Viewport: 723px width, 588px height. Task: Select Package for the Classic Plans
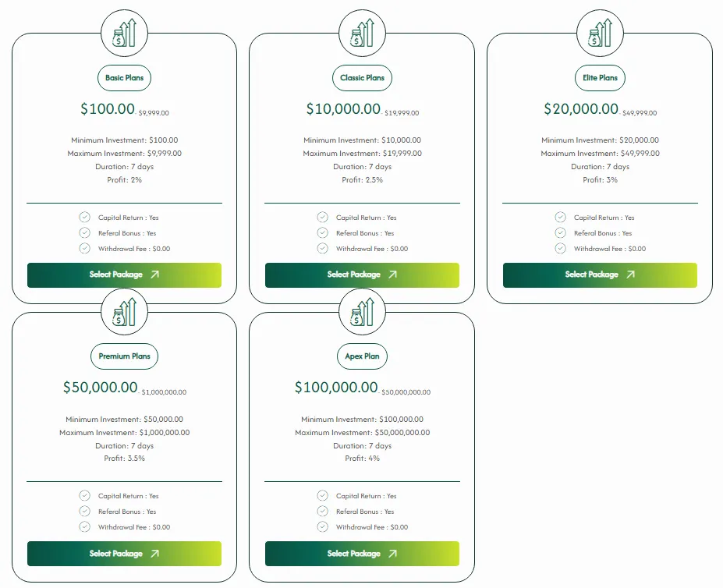(362, 275)
